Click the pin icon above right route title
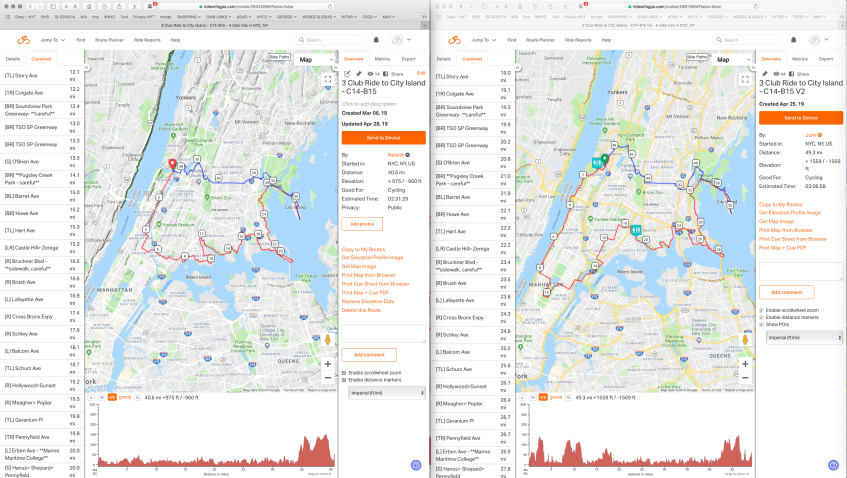The height and width of the screenshot is (478, 847). (763, 73)
